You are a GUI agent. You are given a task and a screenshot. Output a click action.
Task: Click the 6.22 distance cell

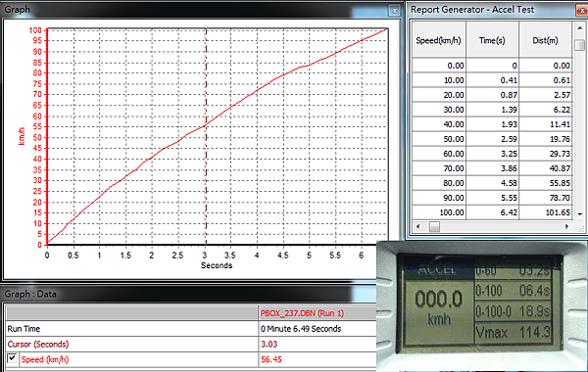click(546, 110)
